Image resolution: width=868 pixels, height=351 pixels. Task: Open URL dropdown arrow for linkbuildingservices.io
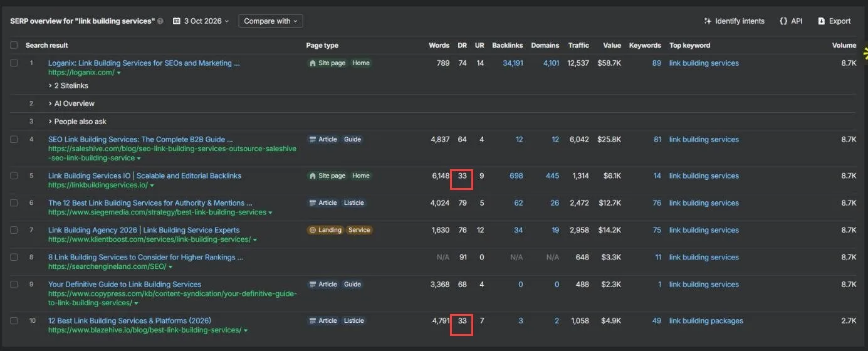(152, 186)
